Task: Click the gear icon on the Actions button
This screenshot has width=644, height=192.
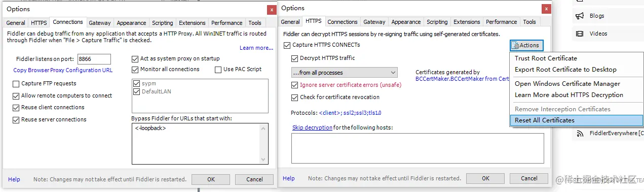Action: 516,45
